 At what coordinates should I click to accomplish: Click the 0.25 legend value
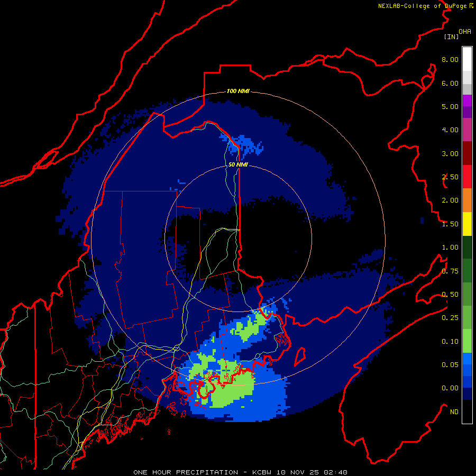point(450,318)
